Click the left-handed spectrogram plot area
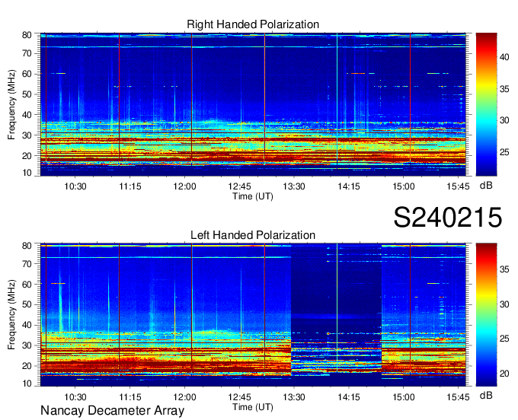Image resolution: width=518 pixels, height=420 pixels. click(253, 315)
